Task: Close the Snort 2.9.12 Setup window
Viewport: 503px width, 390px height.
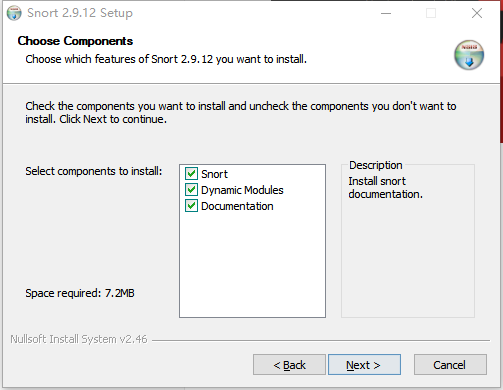Action: click(x=477, y=13)
